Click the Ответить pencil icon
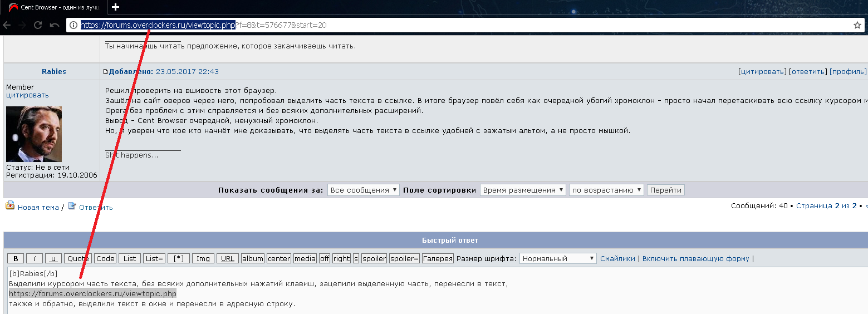Image resolution: width=868 pixels, height=314 pixels. 71,206
